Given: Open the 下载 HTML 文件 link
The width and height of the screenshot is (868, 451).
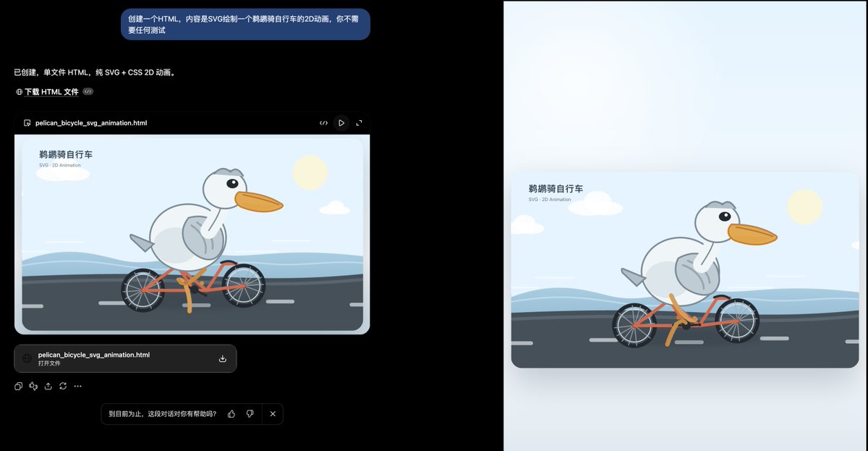Looking at the screenshot, I should point(51,92).
